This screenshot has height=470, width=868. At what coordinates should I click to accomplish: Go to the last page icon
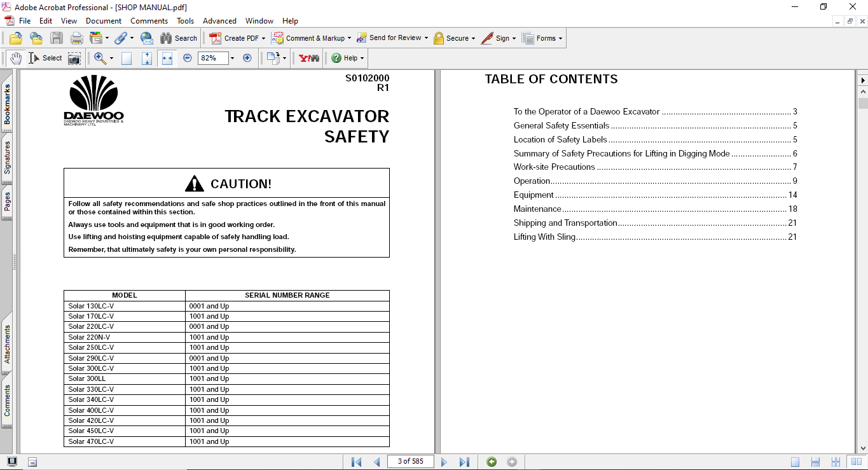point(464,462)
